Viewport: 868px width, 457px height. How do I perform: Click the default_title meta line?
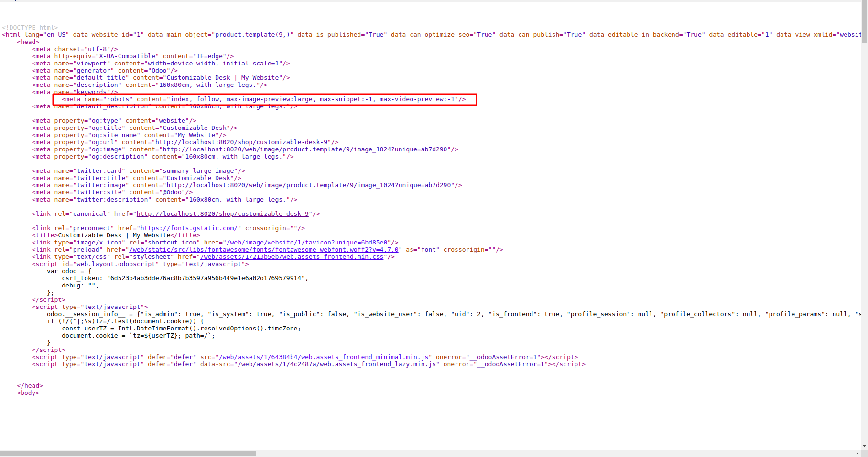click(161, 78)
